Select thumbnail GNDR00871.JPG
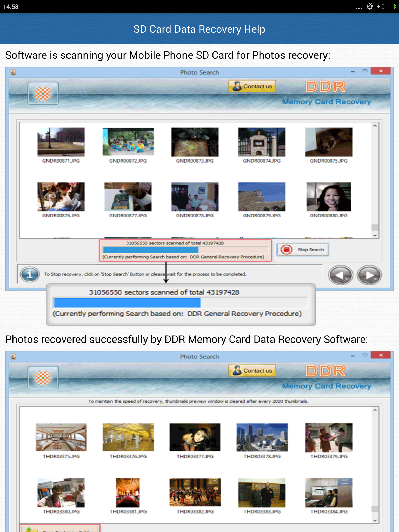This screenshot has height=532, width=399. pyautogui.click(x=61, y=142)
